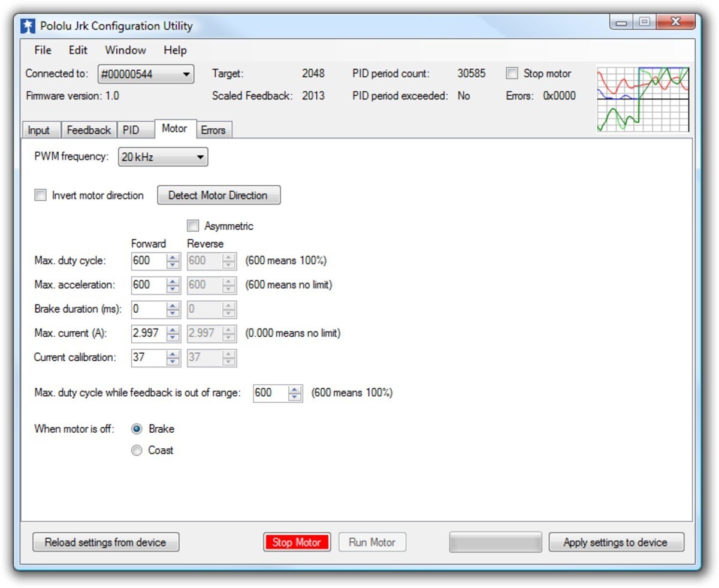Tick the Stop motor checkbox
The width and height of the screenshot is (719, 588).
click(x=512, y=74)
